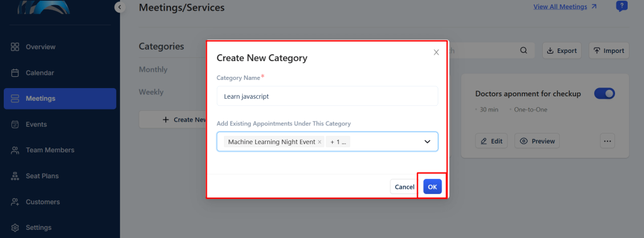This screenshot has width=644, height=238.
Task: Open the Events sidebar icon
Action: click(15, 124)
